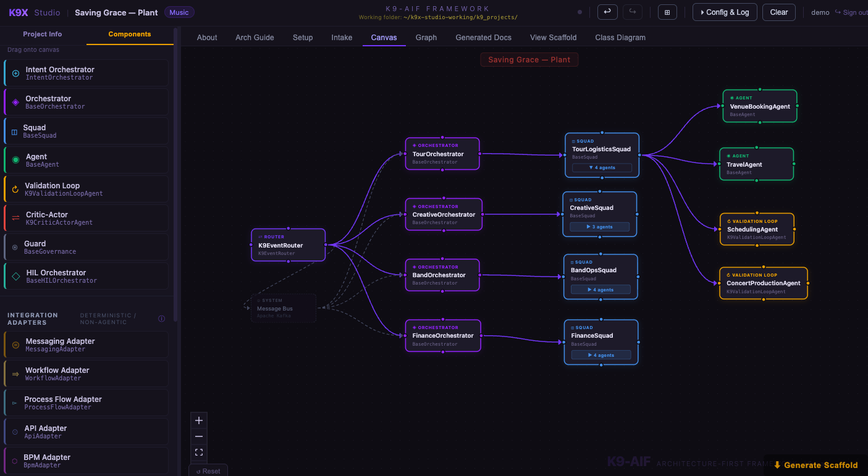Open the Class Diagram tab
868x476 pixels.
(x=620, y=38)
